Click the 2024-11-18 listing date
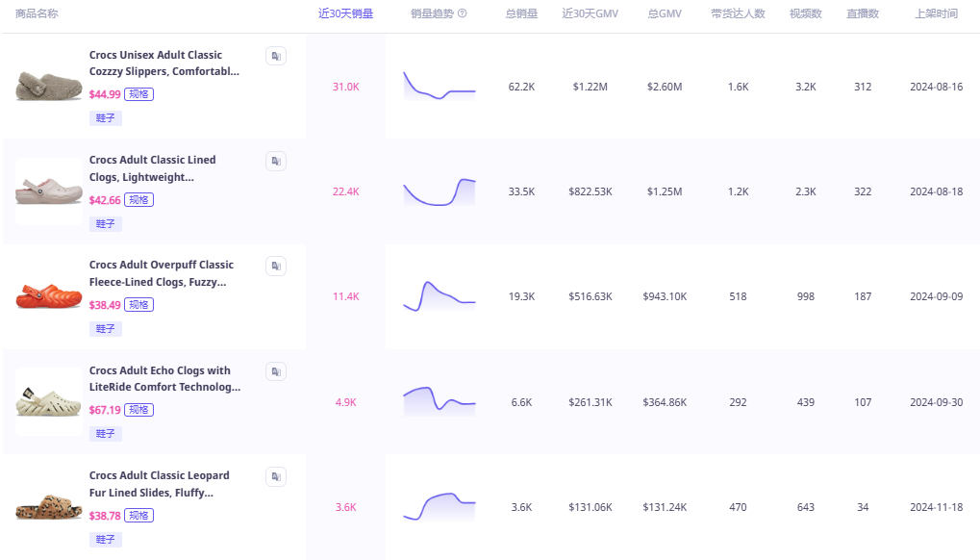Screen dimensions: 980x560 pyautogui.click(x=937, y=507)
